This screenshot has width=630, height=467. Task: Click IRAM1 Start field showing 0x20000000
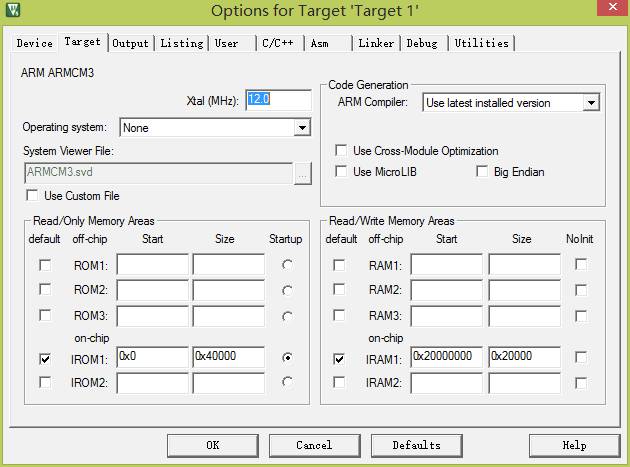tap(446, 357)
